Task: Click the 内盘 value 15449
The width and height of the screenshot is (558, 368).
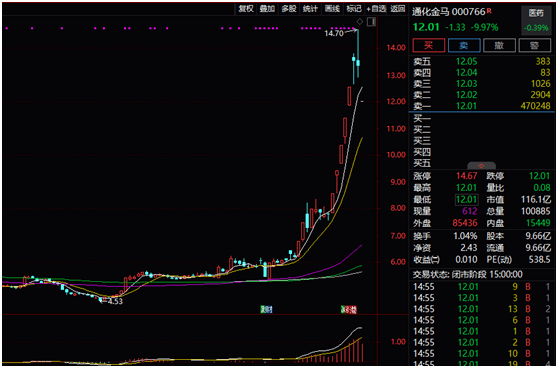Action: [x=538, y=223]
